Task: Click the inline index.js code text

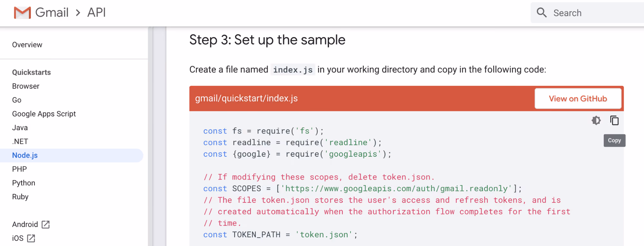Action: point(293,70)
